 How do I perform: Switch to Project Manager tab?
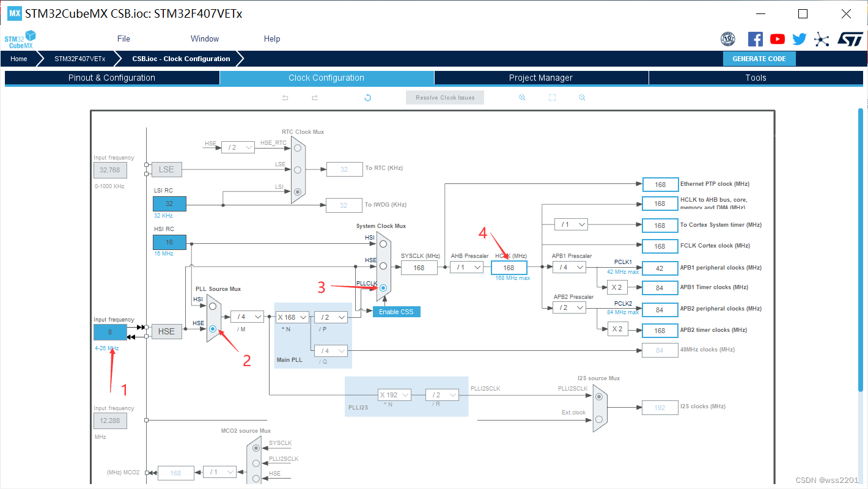541,78
